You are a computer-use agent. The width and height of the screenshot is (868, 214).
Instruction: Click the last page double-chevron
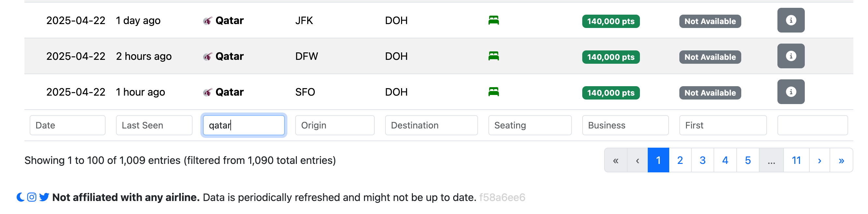pos(841,160)
